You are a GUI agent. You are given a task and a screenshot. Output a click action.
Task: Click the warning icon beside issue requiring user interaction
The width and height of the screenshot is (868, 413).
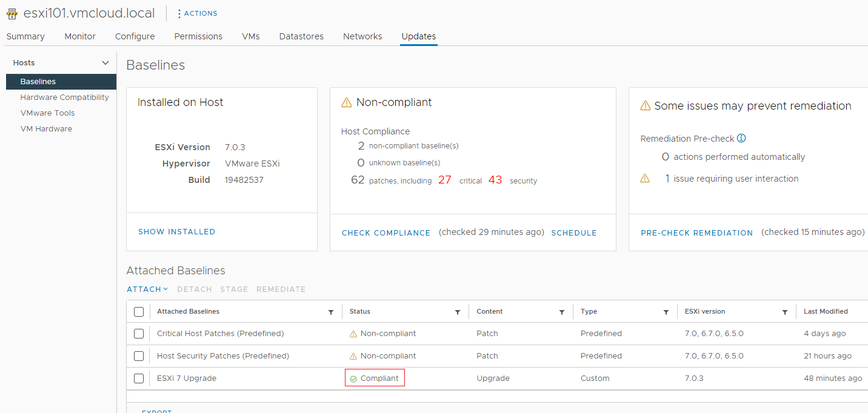(645, 178)
